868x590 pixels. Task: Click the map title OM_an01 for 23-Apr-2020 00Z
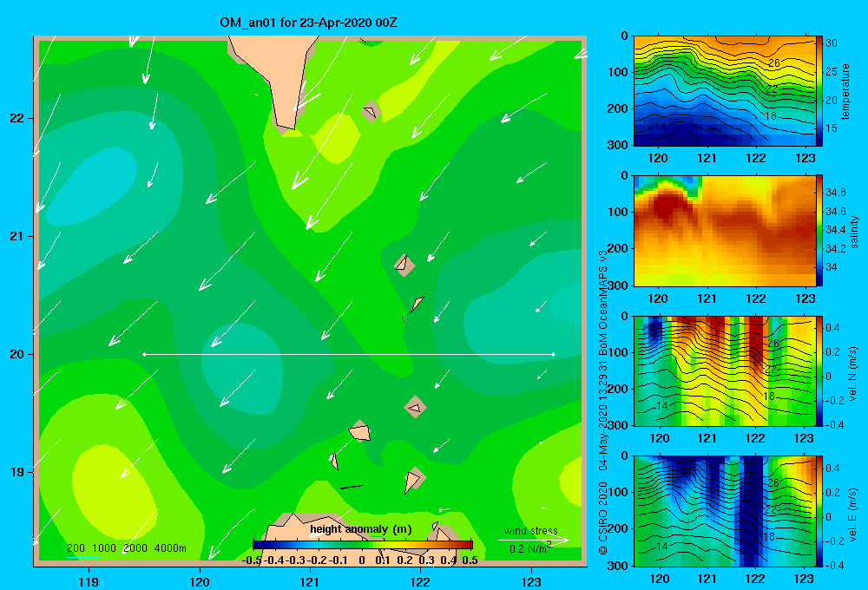[x=308, y=23]
